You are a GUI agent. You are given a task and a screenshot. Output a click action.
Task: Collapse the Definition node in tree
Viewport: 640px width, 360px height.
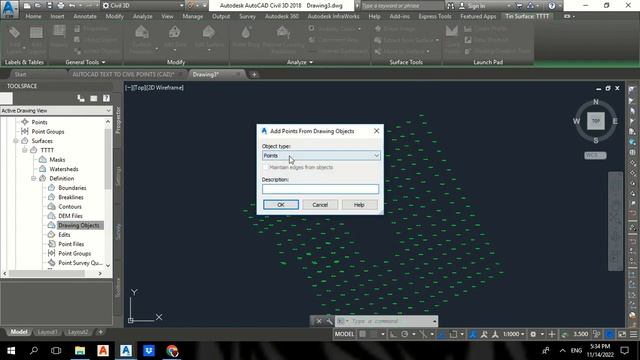(x=33, y=178)
